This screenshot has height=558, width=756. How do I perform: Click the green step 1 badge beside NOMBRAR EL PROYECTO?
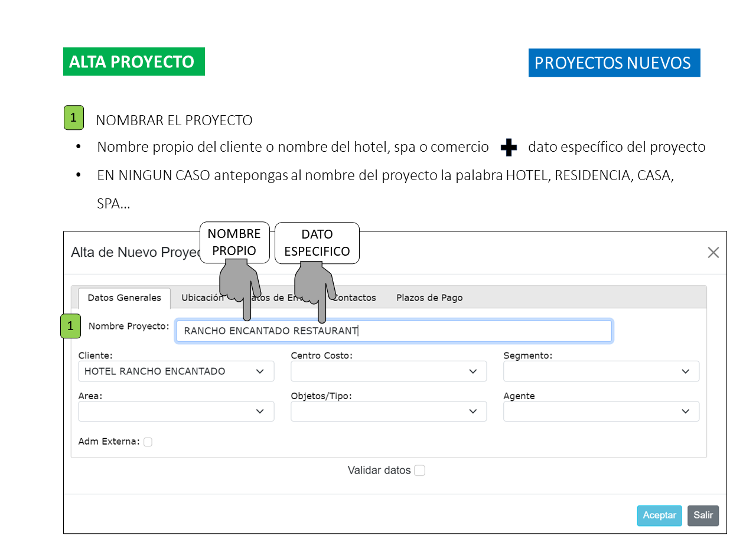pyautogui.click(x=73, y=118)
